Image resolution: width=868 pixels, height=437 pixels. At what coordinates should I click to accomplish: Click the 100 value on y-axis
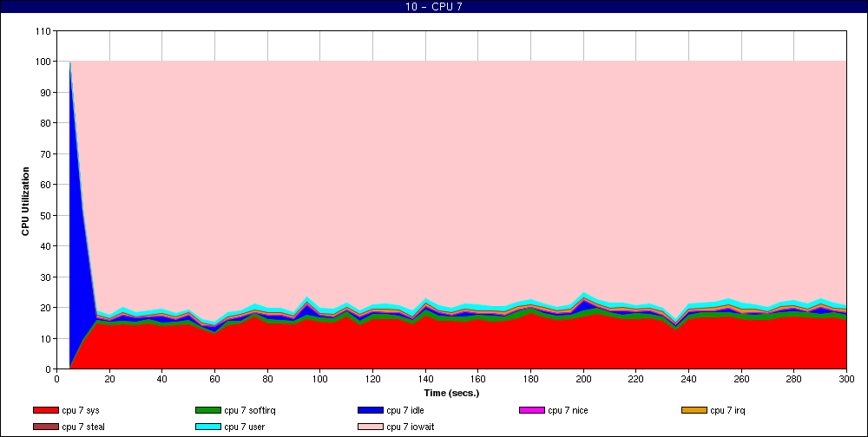43,62
